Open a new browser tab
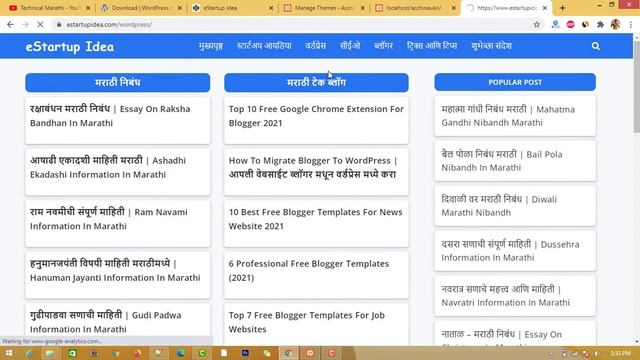This screenshot has width=640, height=360. 562,8
